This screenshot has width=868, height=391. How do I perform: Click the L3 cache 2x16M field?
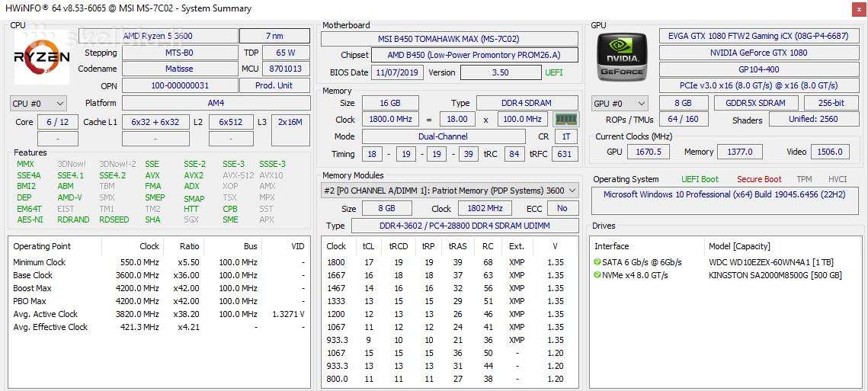(291, 130)
